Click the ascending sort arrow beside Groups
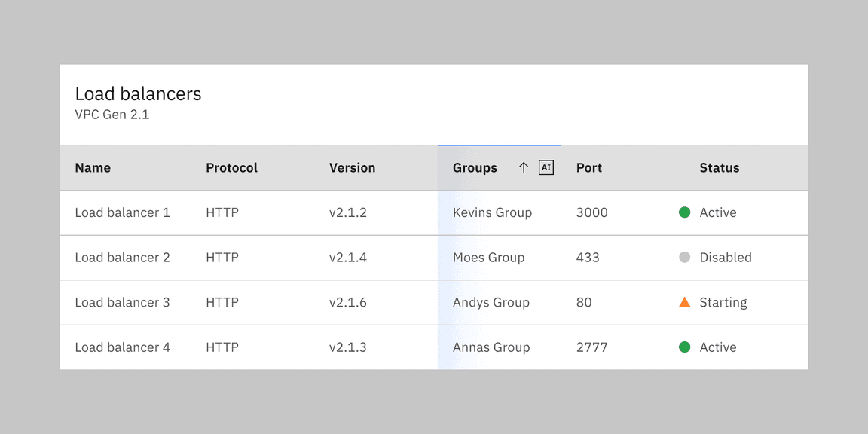The height and width of the screenshot is (434, 868). click(525, 167)
